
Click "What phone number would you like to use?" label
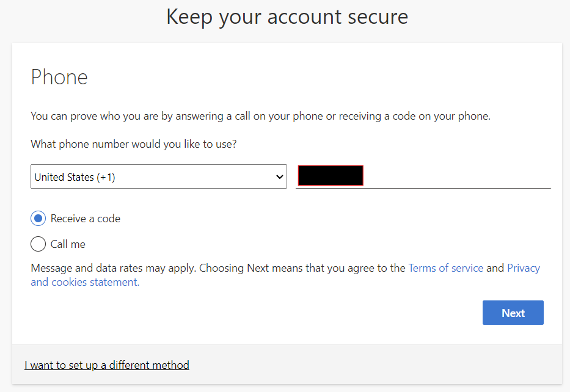(x=134, y=145)
